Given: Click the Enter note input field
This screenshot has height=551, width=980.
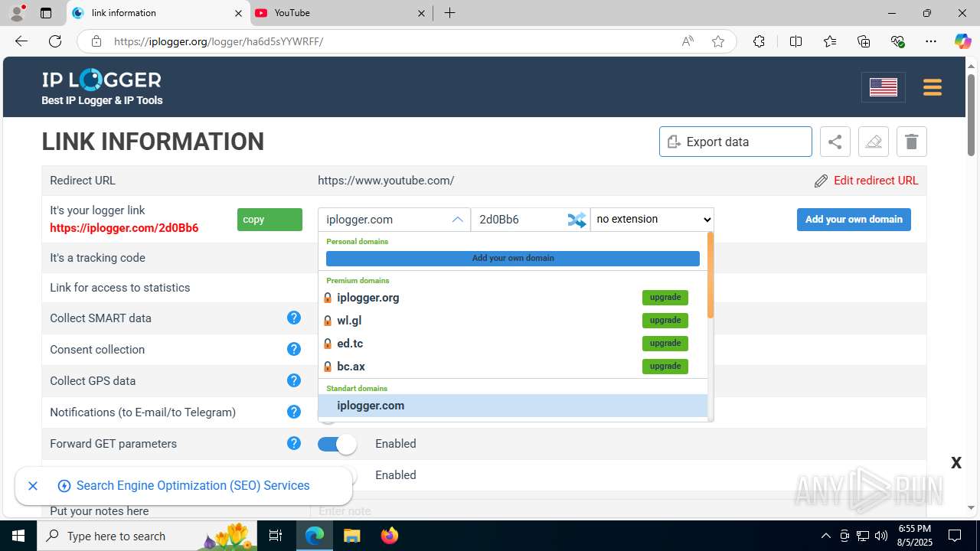Looking at the screenshot, I should tap(618, 511).
